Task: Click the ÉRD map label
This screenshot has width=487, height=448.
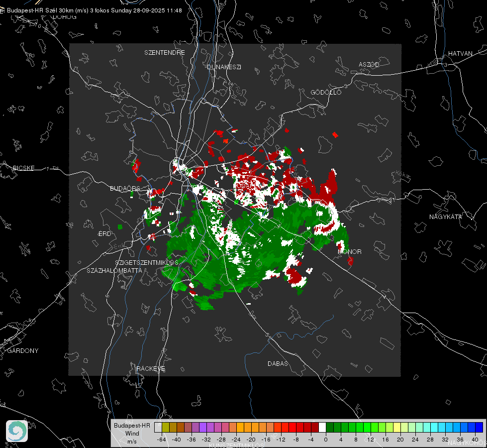Action: click(104, 234)
